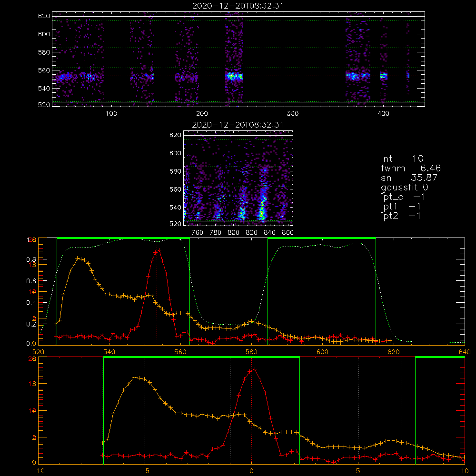Screen dimensions: 476x476
Task: Click the red peak in the upper profile plot
Action: coord(159,250)
